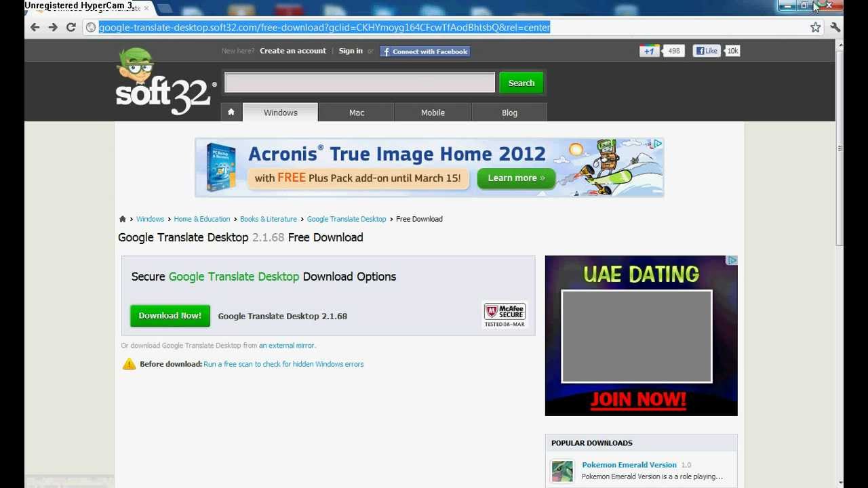Click the page vertical scrollbar
Viewport: 868px width, 488px height.
[x=840, y=148]
